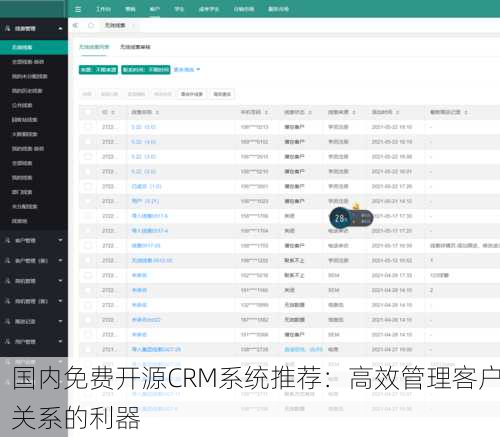Open the lead link 导入线索0517-4
The width and height of the screenshot is (500, 437).
pos(149,231)
